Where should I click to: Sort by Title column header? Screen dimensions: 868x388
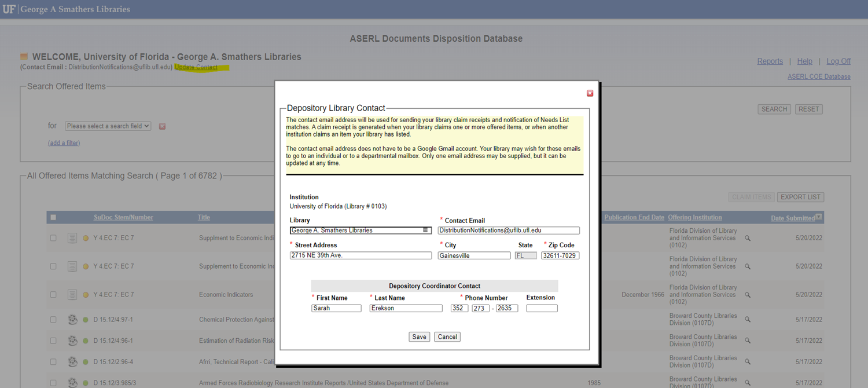point(204,218)
